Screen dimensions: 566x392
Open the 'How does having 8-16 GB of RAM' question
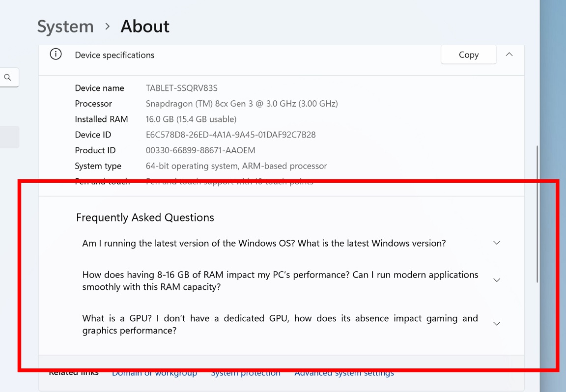point(280,281)
